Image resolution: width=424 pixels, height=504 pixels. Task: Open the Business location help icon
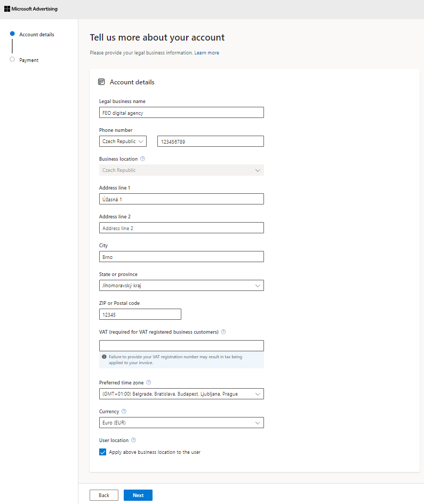tap(143, 159)
